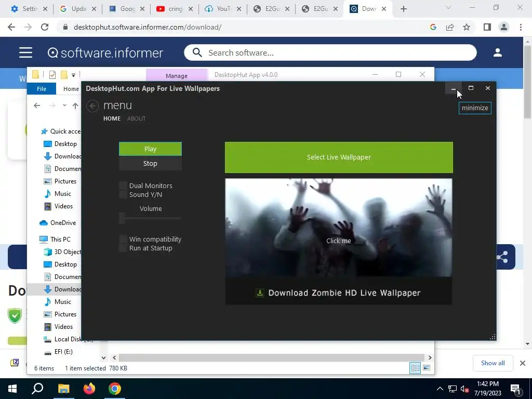Click the properties checkmark icon in Explorer title bar
The image size is (532, 399).
[x=52, y=75]
